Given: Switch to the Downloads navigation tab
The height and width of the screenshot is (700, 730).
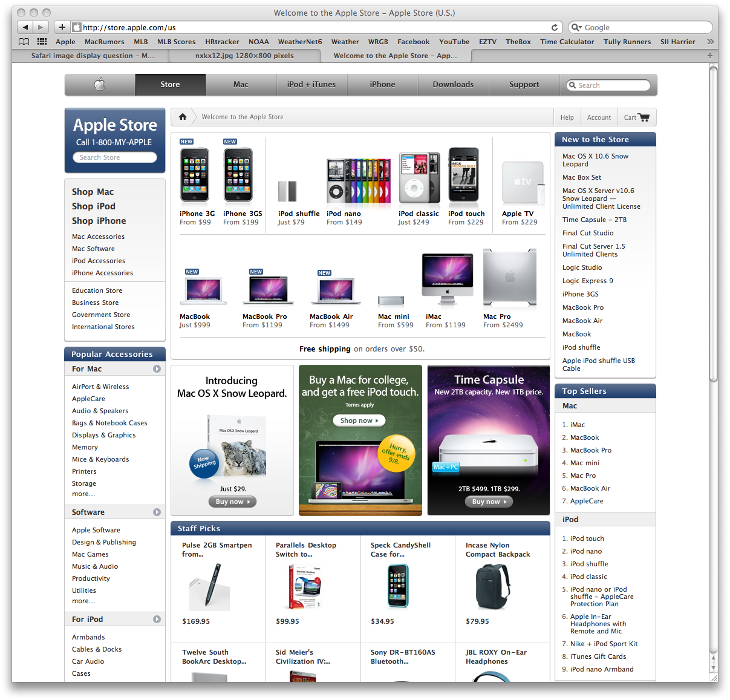Looking at the screenshot, I should (453, 85).
